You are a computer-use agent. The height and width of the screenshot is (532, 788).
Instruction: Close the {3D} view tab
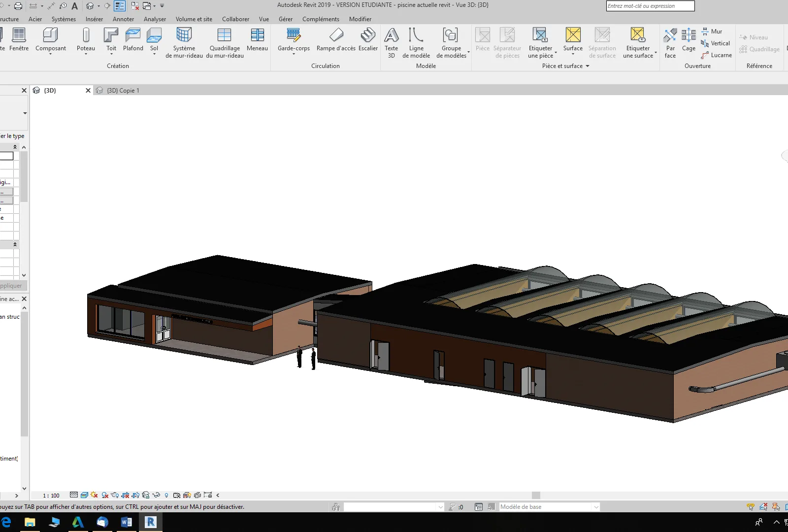pyautogui.click(x=88, y=91)
